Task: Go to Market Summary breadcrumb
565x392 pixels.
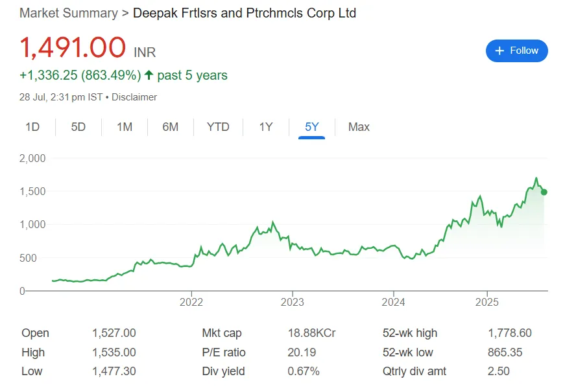Action: pos(69,13)
